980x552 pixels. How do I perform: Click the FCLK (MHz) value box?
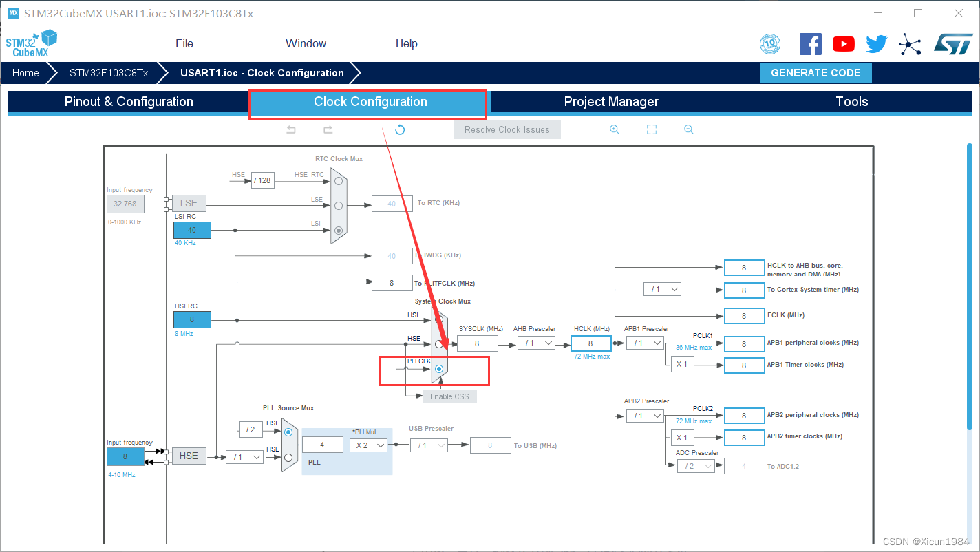tap(744, 316)
